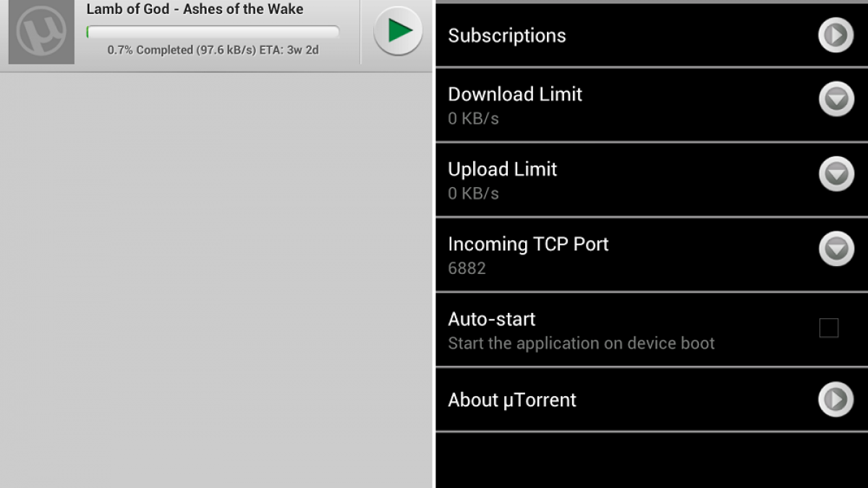Viewport: 868px width, 488px height.
Task: Expand the Upload Limit dropdown arrow
Action: tap(836, 174)
